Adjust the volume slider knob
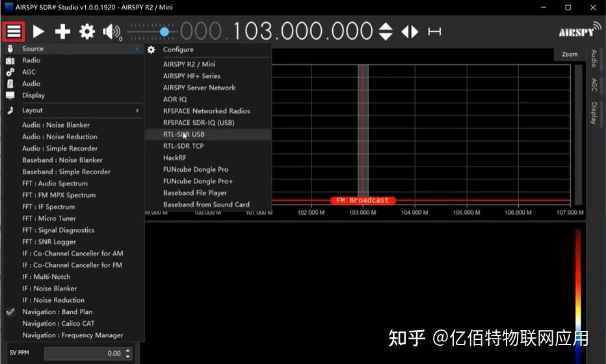The width and height of the screenshot is (606, 364). coord(165,32)
